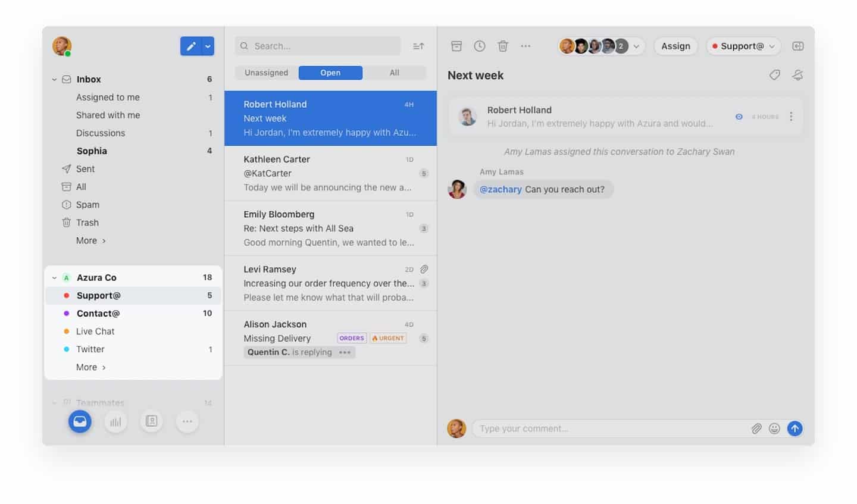Open analytics bar chart icon in bottom navigation
The height and width of the screenshot is (504, 857).
click(x=115, y=421)
